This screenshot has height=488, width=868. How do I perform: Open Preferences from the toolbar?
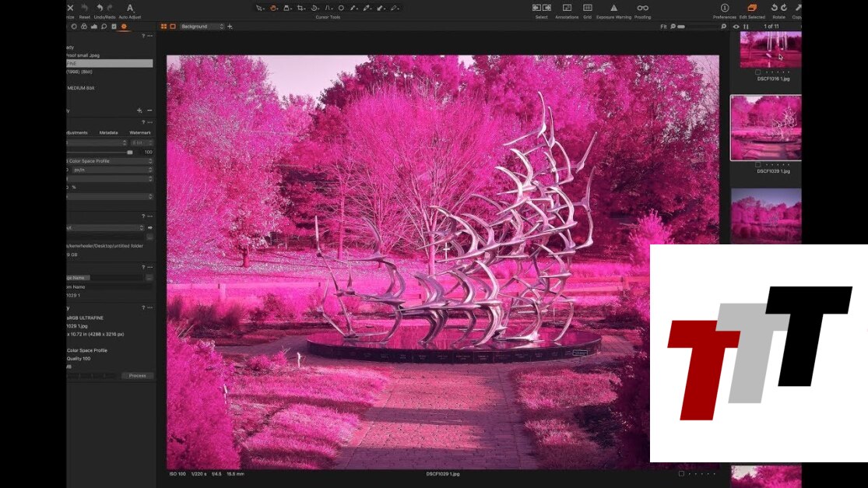(724, 8)
